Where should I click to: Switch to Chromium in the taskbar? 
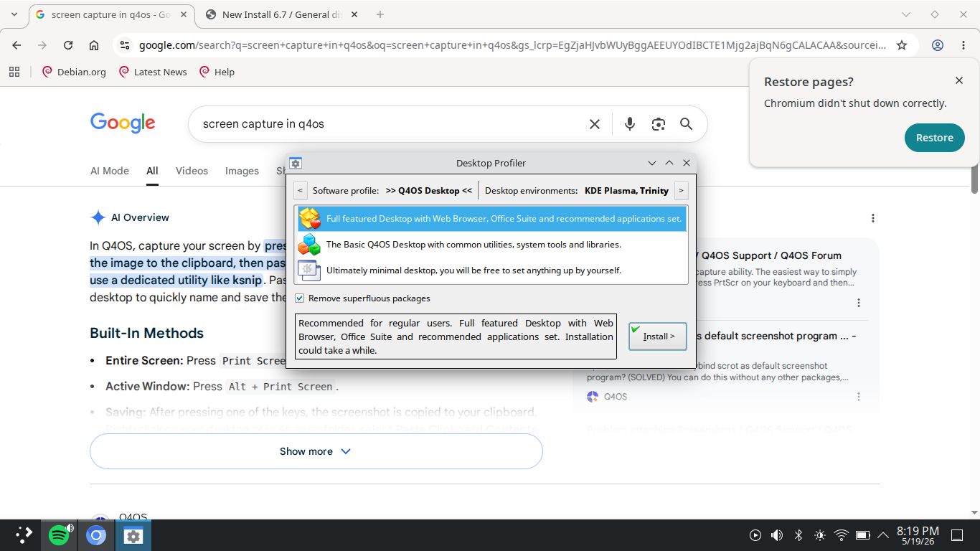point(96,535)
